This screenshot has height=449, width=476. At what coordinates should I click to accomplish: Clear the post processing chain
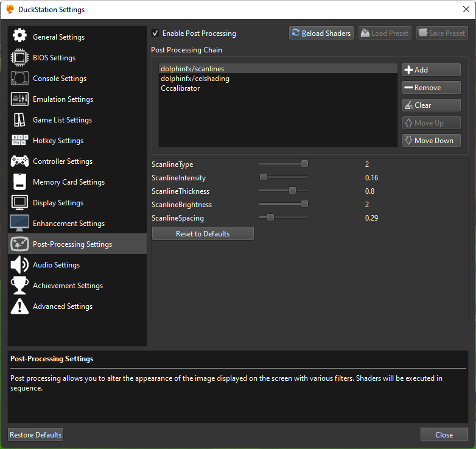tap(432, 105)
